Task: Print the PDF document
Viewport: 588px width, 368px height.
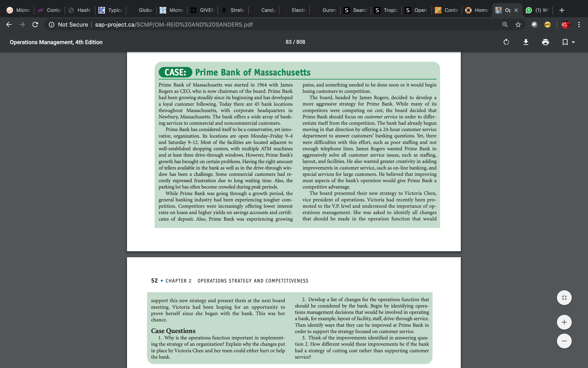Action: point(546,42)
